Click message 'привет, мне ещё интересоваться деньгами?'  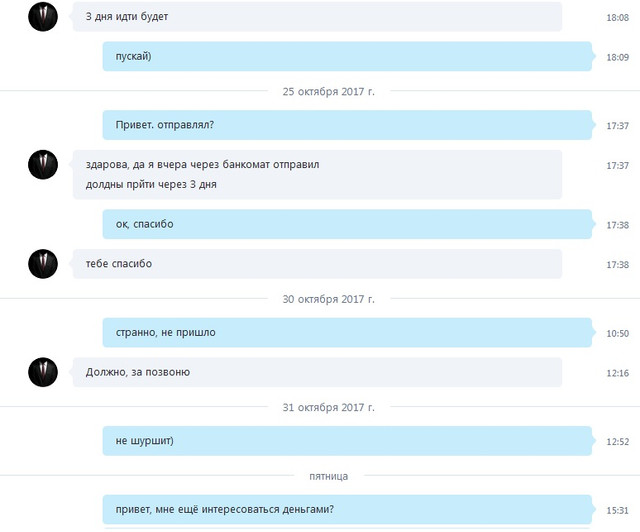click(347, 510)
